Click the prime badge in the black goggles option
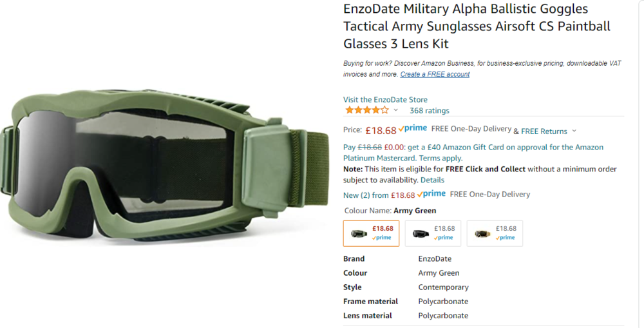The image size is (644, 328). tap(444, 238)
